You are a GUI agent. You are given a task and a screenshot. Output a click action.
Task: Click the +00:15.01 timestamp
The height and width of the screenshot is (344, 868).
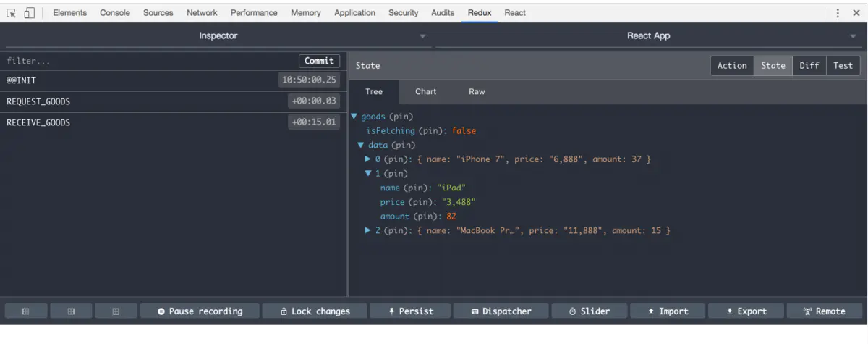pos(314,122)
